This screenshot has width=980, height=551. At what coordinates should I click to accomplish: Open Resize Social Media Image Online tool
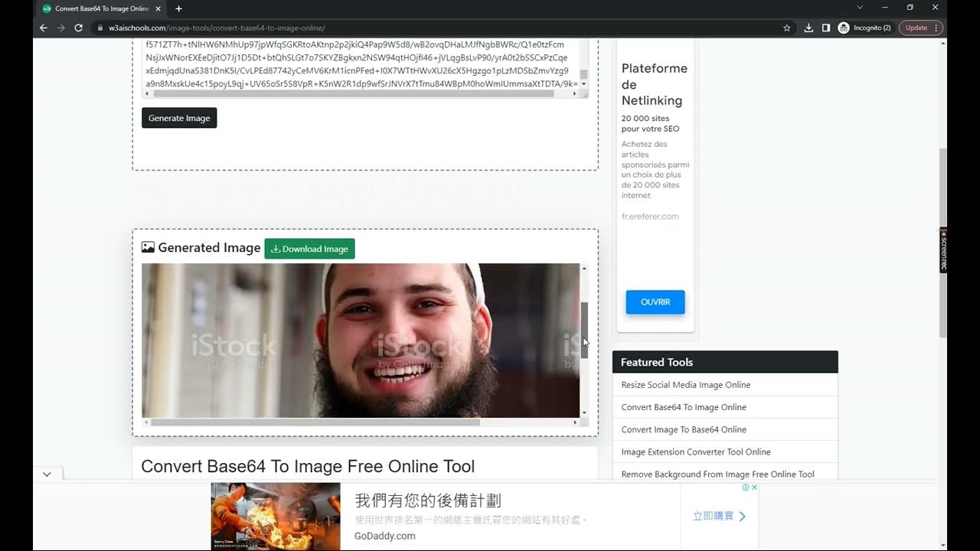[x=686, y=385]
